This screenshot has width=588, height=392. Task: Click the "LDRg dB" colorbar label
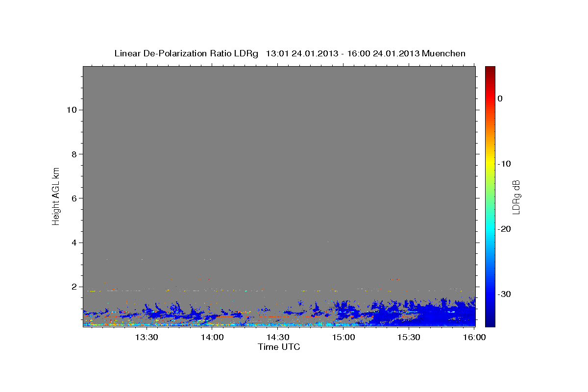tap(516, 197)
